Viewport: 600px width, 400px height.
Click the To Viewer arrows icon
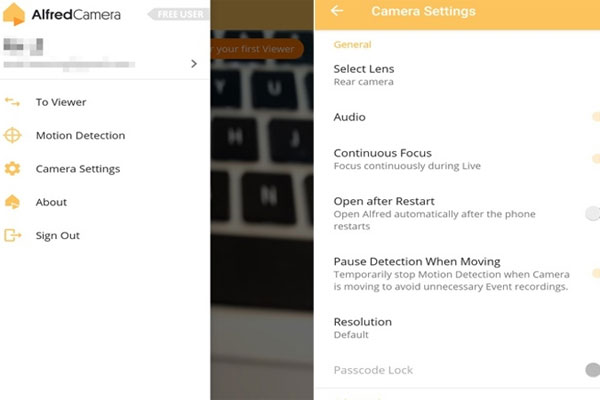(x=12, y=102)
